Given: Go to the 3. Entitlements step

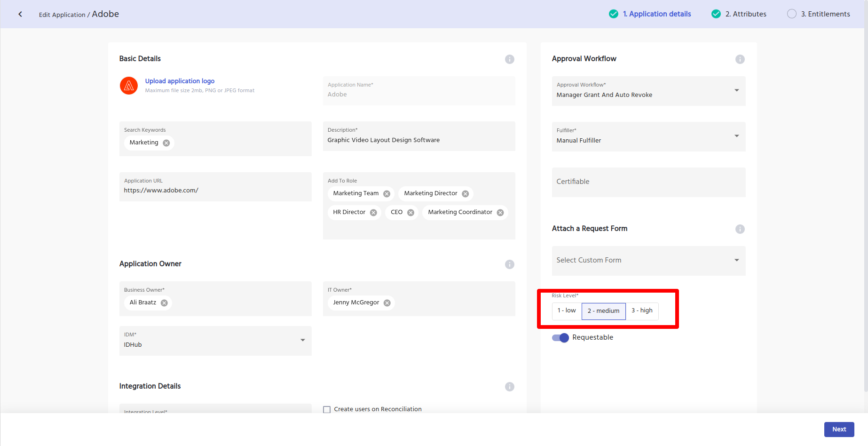Looking at the screenshot, I should [x=825, y=14].
